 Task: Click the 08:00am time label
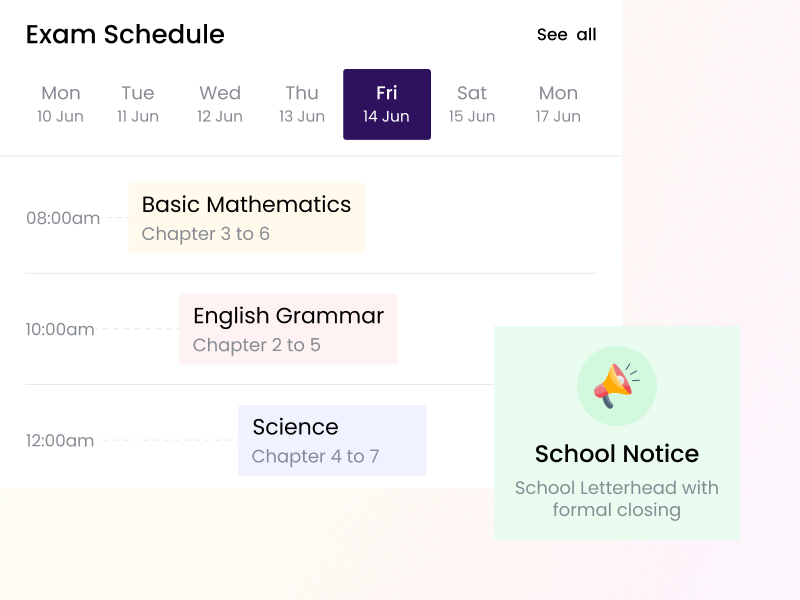pyautogui.click(x=63, y=218)
